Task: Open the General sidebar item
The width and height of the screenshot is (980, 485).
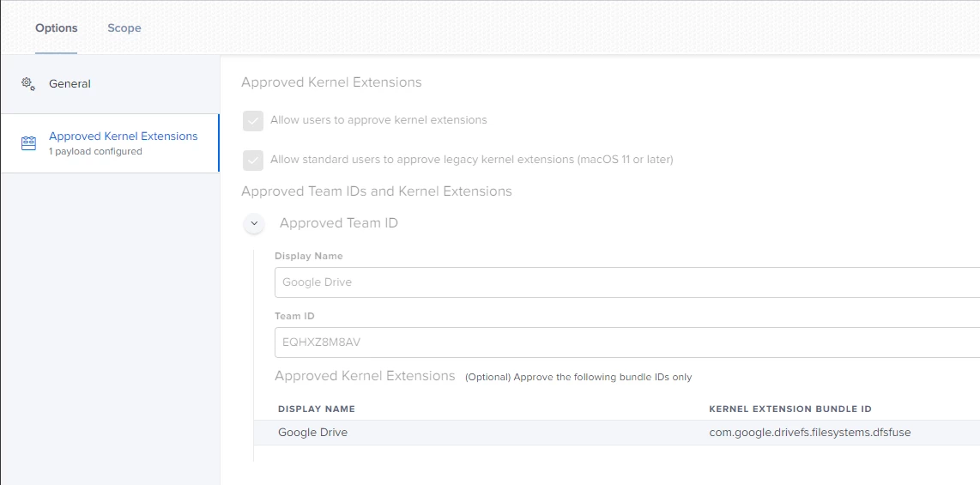Action: (x=70, y=84)
